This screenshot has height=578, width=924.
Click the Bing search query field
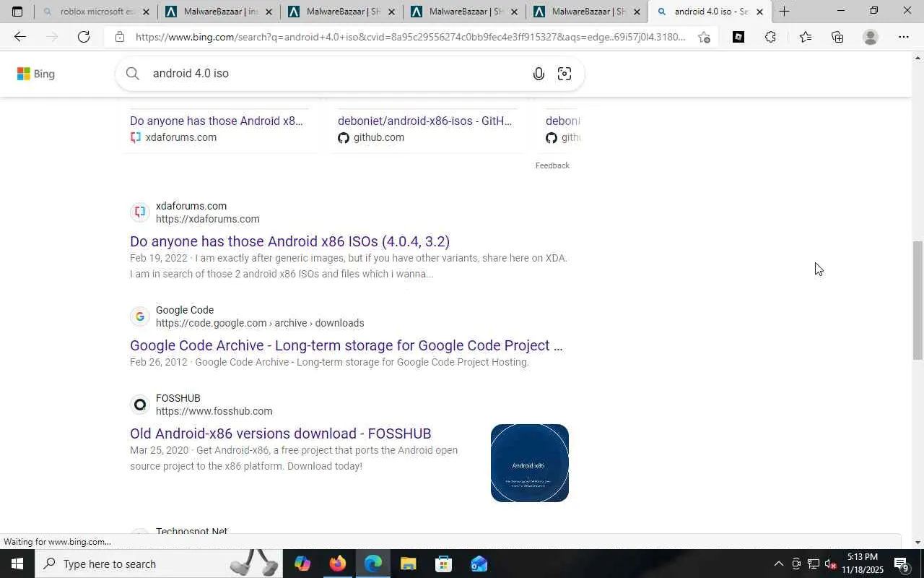click(x=336, y=74)
